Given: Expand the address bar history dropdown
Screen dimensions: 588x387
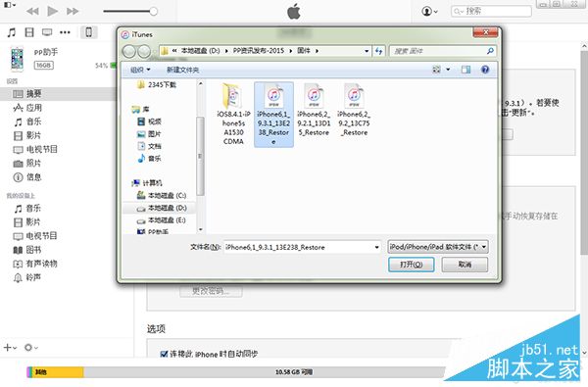Looking at the screenshot, I should tap(367, 51).
